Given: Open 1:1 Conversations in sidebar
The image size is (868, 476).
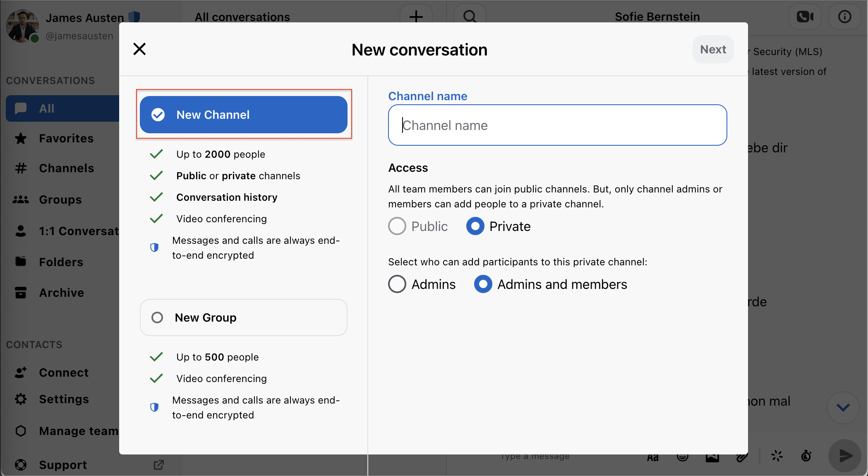Looking at the screenshot, I should 66,231.
